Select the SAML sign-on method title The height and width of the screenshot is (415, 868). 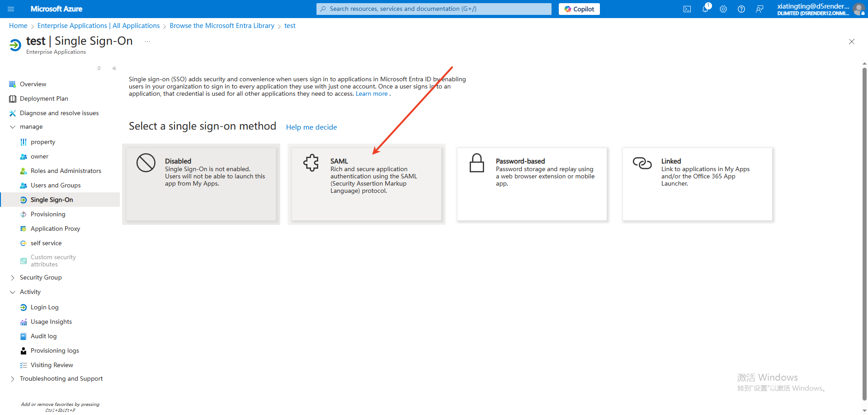tap(339, 161)
